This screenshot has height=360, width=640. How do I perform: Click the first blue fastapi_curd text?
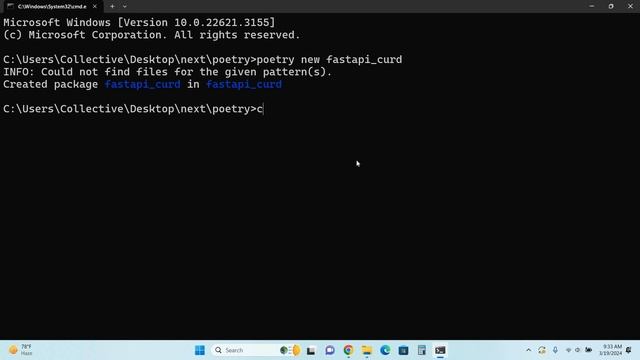[x=142, y=84]
